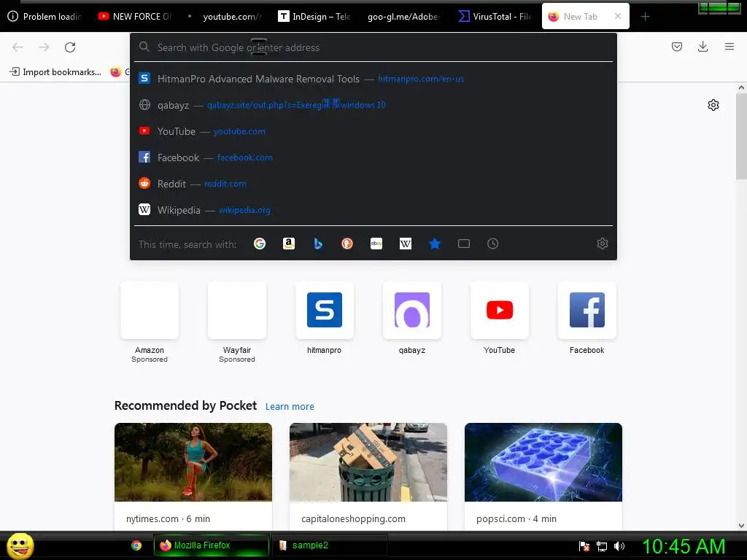Select the Facebook facebook.com suggestion
747x560 pixels.
click(373, 157)
